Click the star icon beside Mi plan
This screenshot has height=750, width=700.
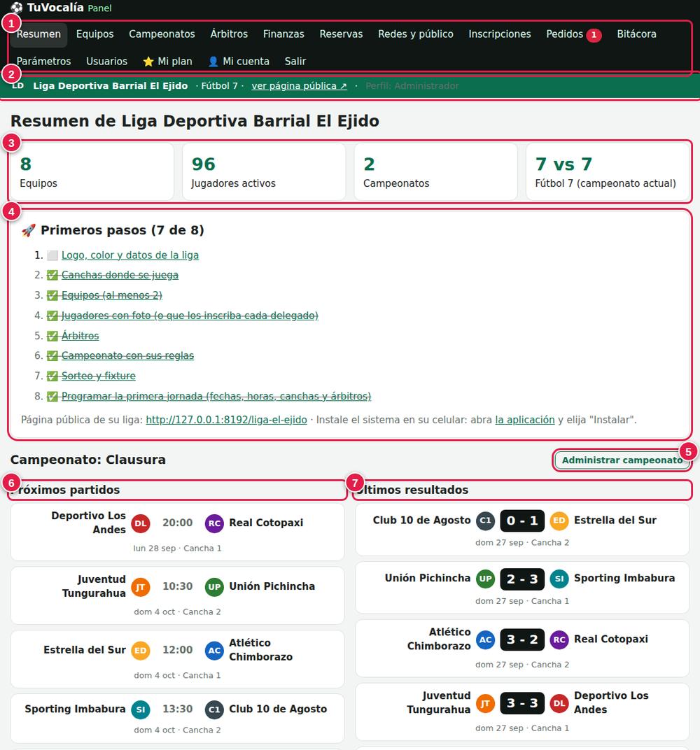point(148,62)
